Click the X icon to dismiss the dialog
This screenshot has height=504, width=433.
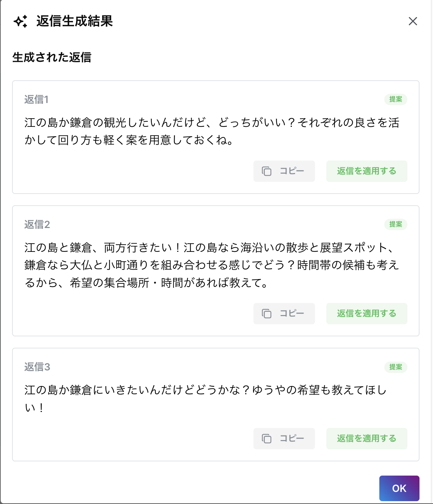click(x=413, y=22)
